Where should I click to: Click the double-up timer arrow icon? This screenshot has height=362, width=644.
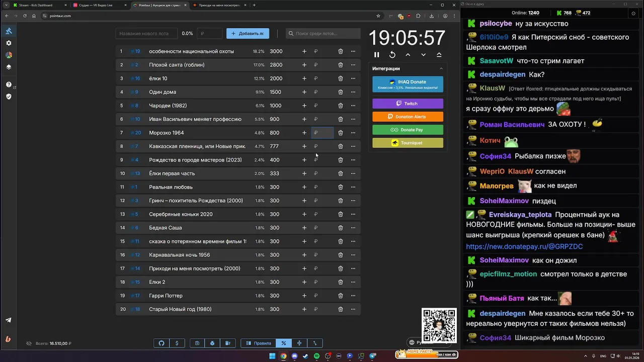tap(439, 55)
